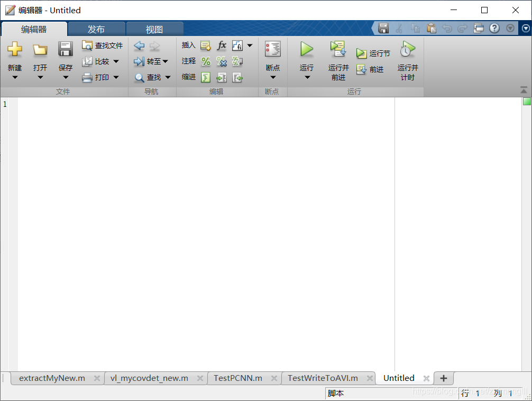Close the TestPCNN.m tab
Image resolution: width=532 pixels, height=401 pixels.
(274, 378)
